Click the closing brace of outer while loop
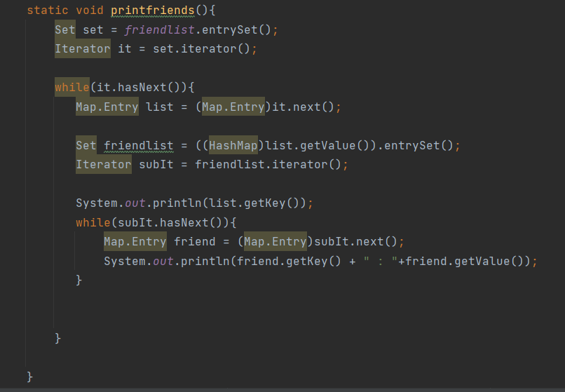This screenshot has width=565, height=392. pos(58,338)
